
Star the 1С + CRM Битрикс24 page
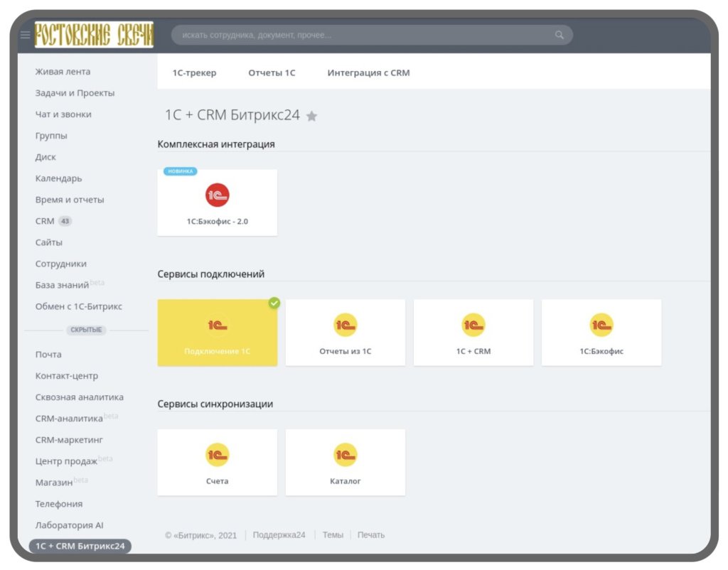click(311, 116)
